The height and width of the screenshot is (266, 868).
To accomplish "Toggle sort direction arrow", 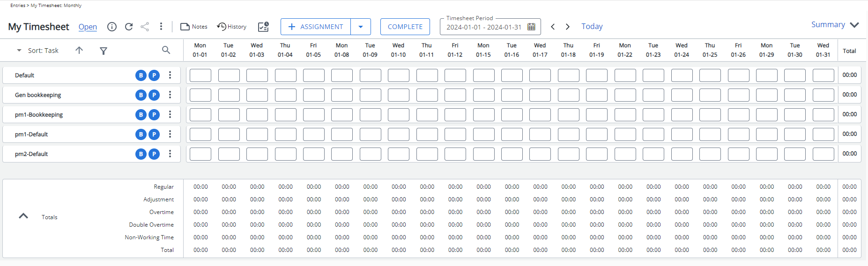I will click(x=79, y=50).
